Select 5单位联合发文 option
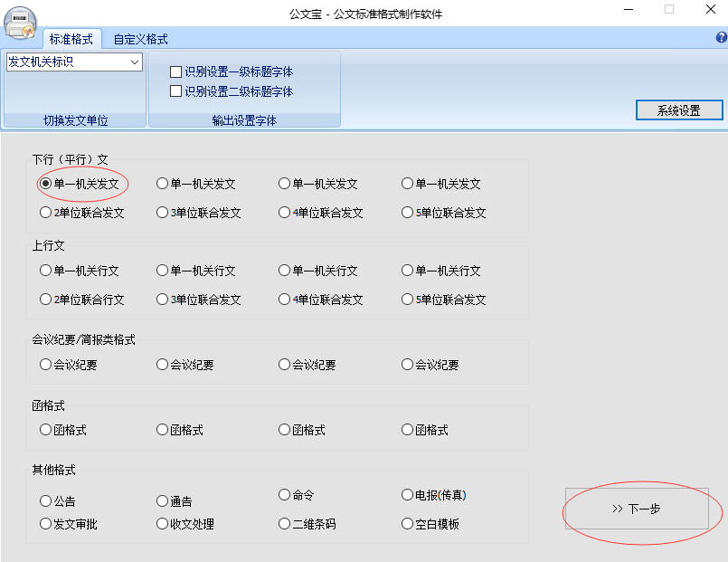 (407, 213)
